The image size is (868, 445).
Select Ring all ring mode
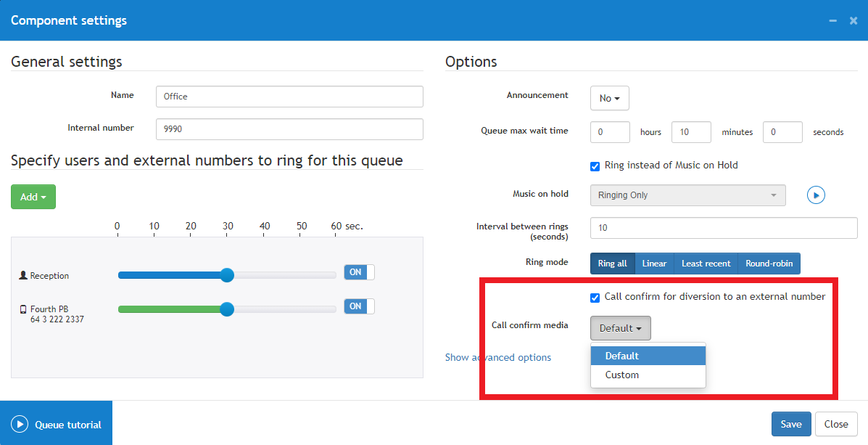[612, 264]
